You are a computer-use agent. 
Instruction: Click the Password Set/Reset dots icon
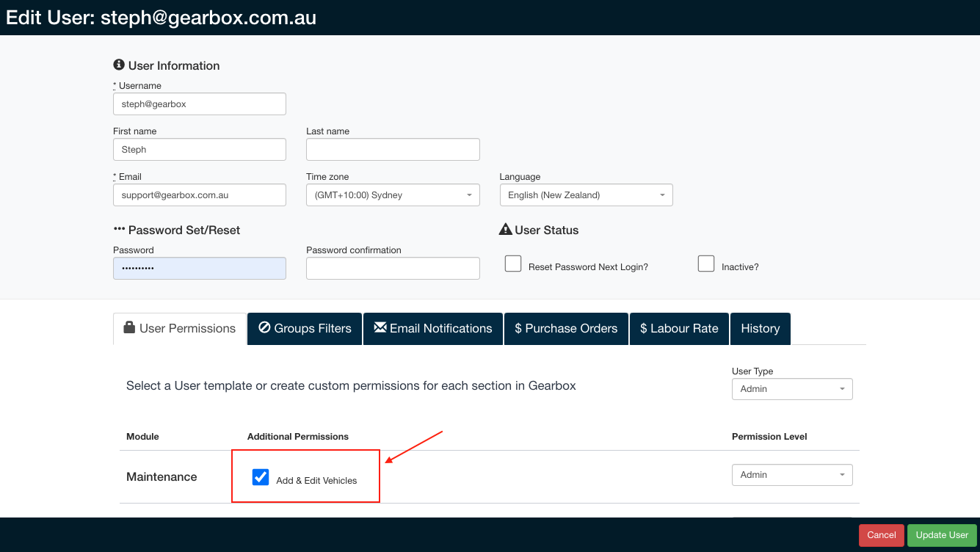[x=119, y=230]
